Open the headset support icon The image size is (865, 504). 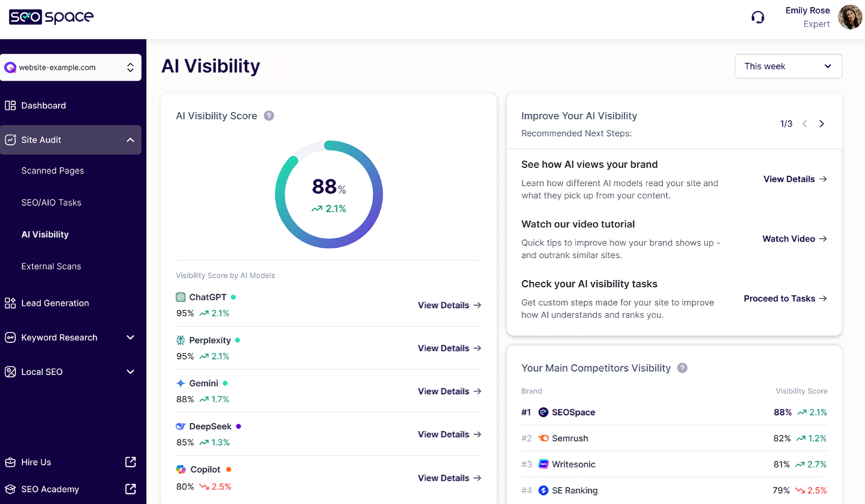tap(758, 17)
